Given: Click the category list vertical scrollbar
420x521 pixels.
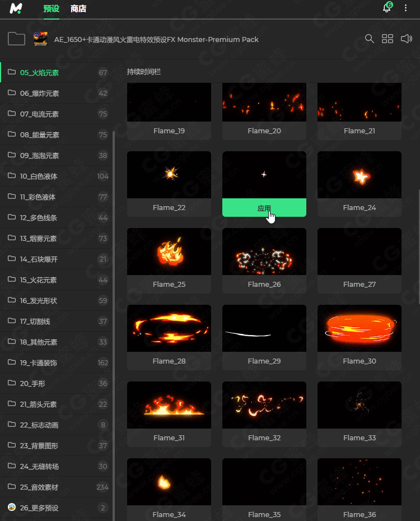Looking at the screenshot, I should pos(114,325).
